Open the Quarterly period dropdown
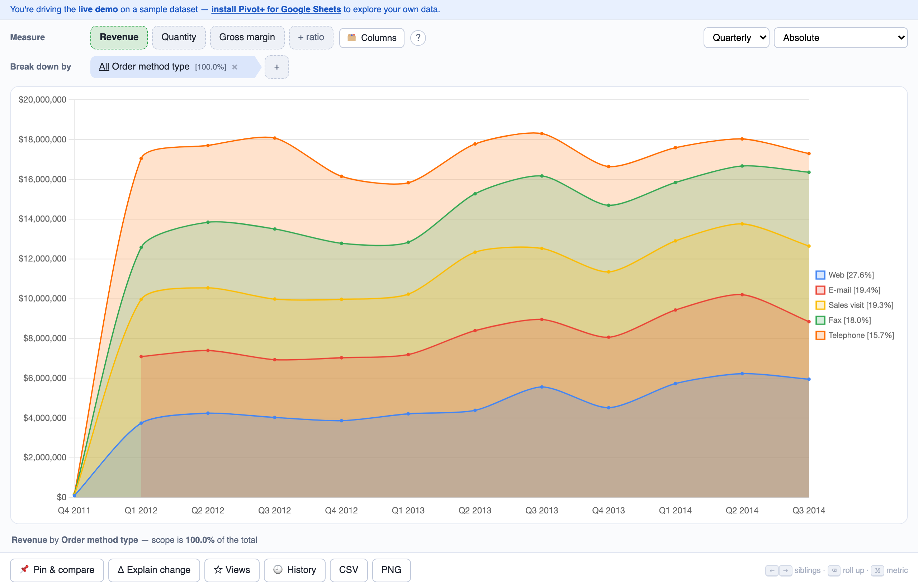The height and width of the screenshot is (588, 918). point(736,38)
